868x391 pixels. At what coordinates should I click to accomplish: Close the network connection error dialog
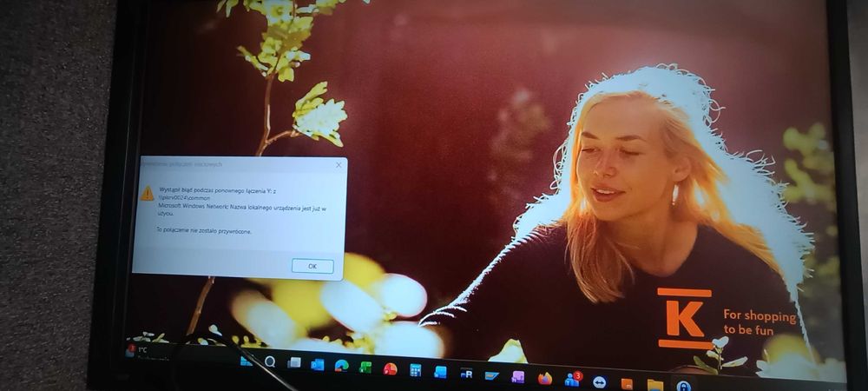click(339, 165)
